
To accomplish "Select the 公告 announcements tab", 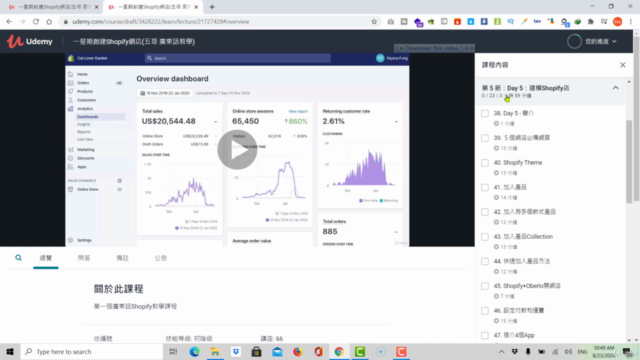I will pyautogui.click(x=161, y=258).
